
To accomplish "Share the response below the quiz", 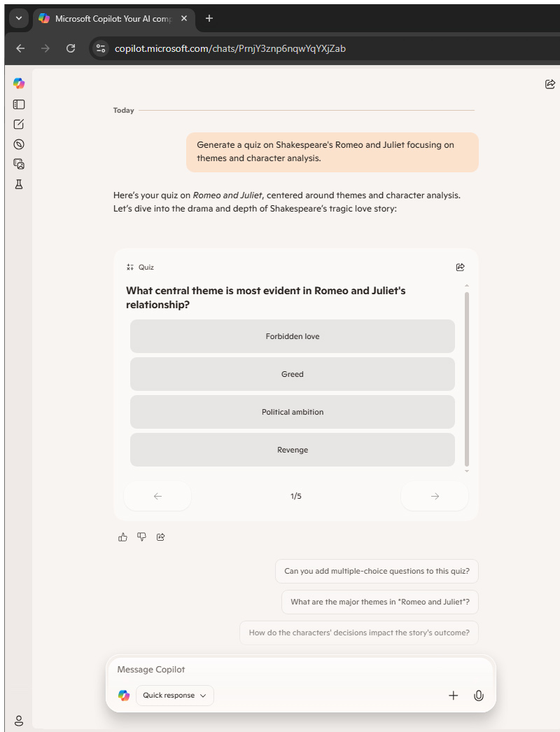I will (160, 537).
